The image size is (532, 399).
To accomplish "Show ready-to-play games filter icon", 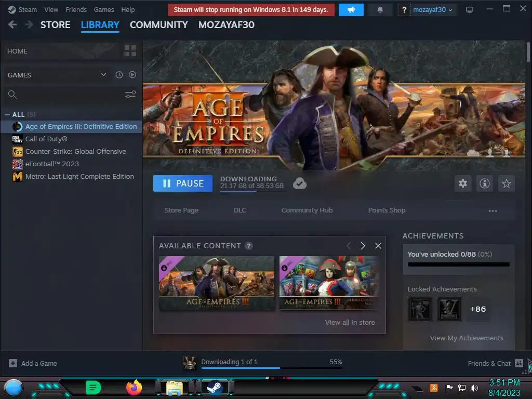I will click(x=132, y=75).
